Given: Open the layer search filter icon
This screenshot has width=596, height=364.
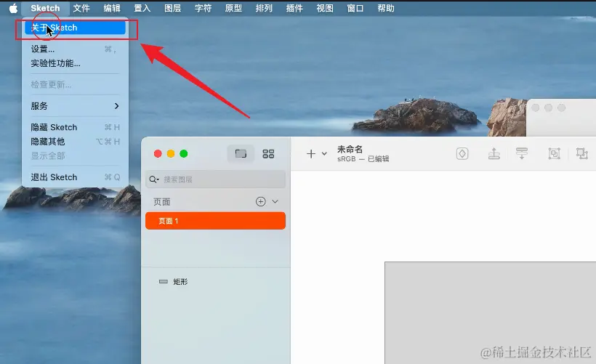Looking at the screenshot, I should point(154,179).
